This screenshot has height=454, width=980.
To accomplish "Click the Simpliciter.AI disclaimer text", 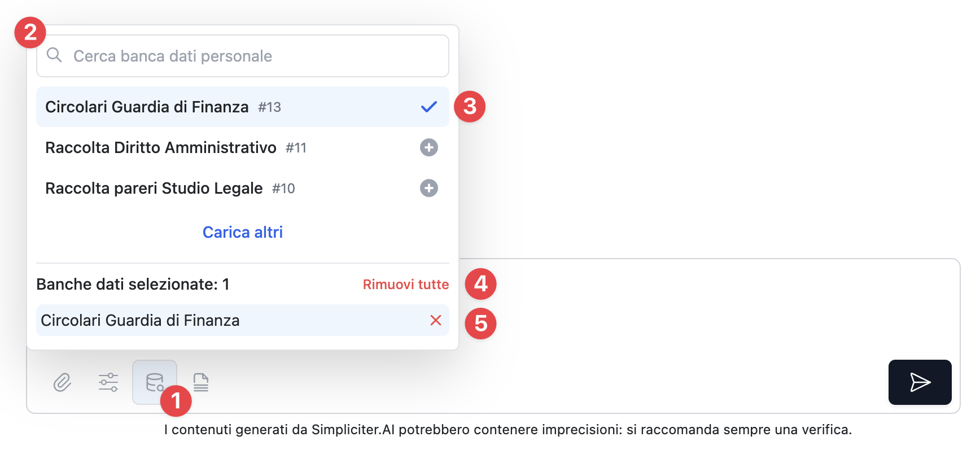I will (x=508, y=430).
